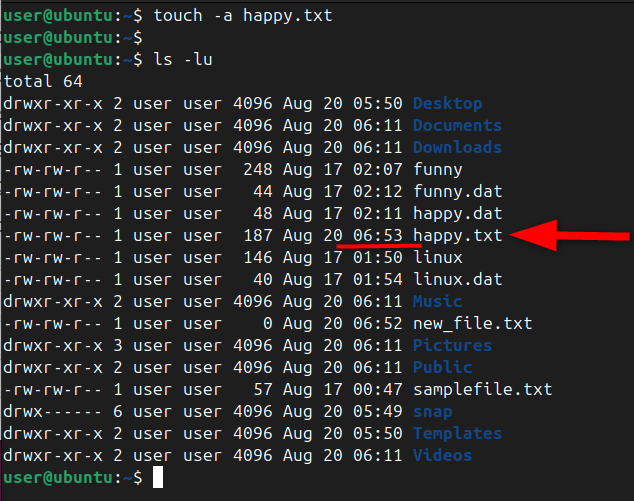Click the 'total 64' output line
Screen dimensions: 634x501
[43, 82]
